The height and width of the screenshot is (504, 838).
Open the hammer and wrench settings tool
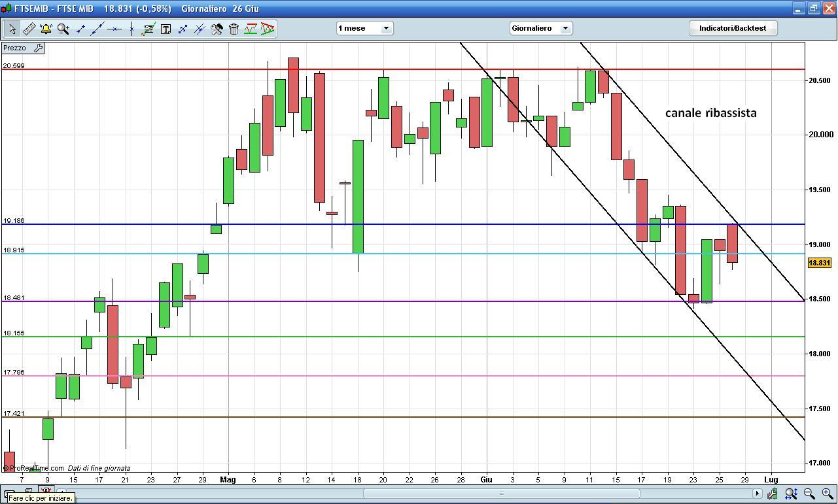pyautogui.click(x=217, y=29)
